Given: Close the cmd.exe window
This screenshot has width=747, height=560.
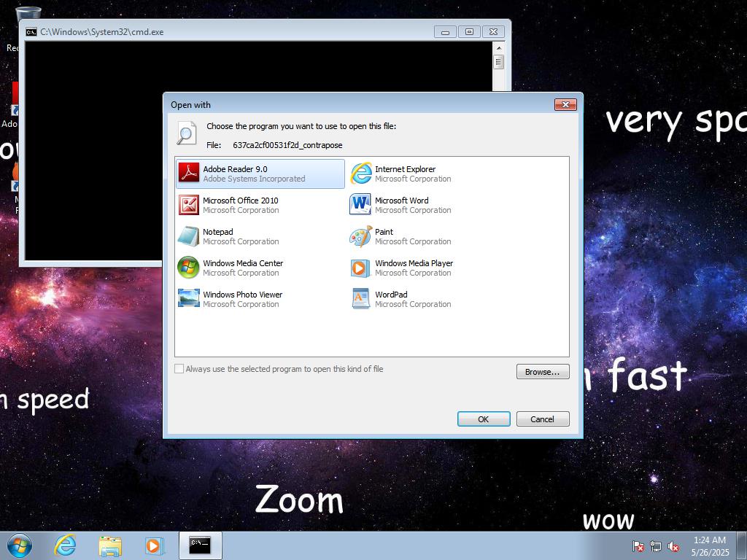Looking at the screenshot, I should click(494, 32).
